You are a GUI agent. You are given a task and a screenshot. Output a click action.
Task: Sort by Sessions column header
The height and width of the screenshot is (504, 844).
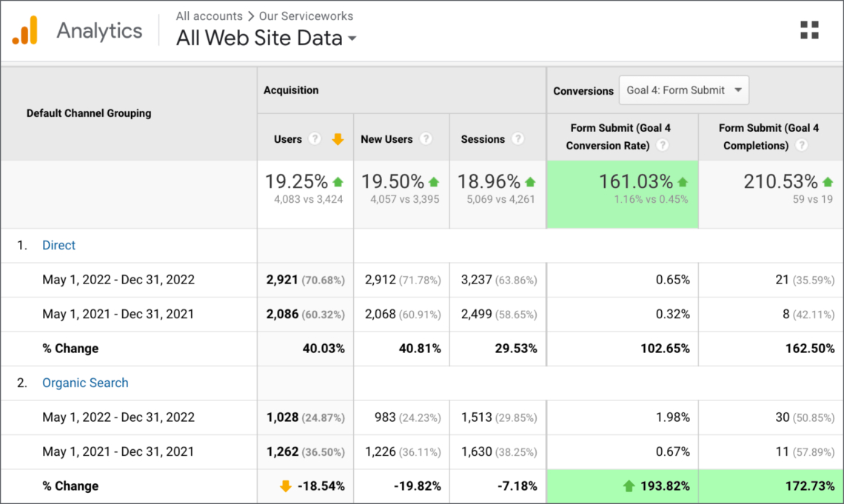pos(483,139)
